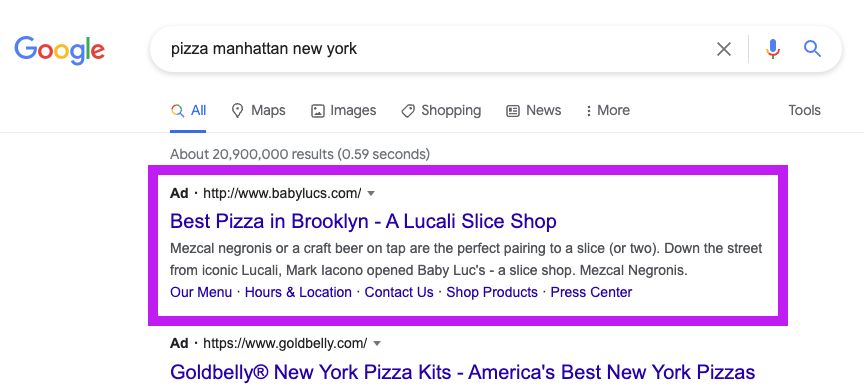Open dropdown arrow next to goldbelly.com URL
The image size is (864, 386).
377,344
